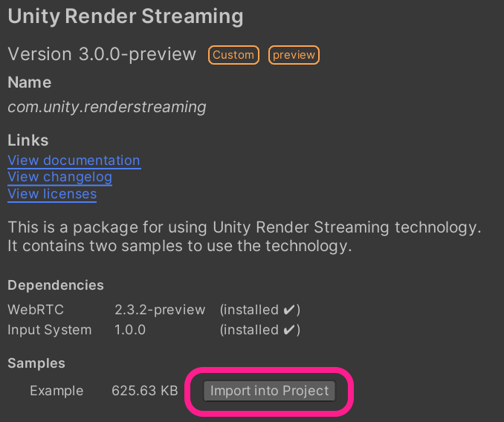This screenshot has height=422, width=504.
Task: Click the Samples section header
Action: [36, 363]
